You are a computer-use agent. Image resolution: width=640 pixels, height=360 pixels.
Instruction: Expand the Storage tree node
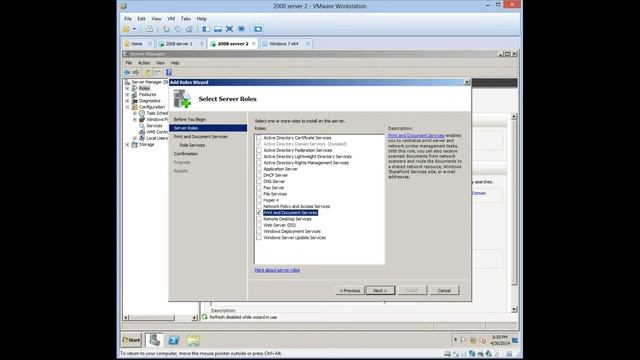127,144
